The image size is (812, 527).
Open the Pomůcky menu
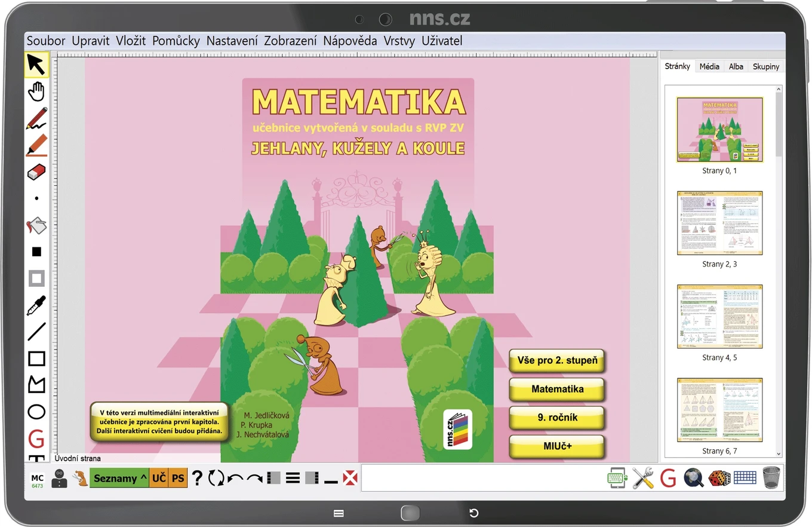pyautogui.click(x=176, y=41)
